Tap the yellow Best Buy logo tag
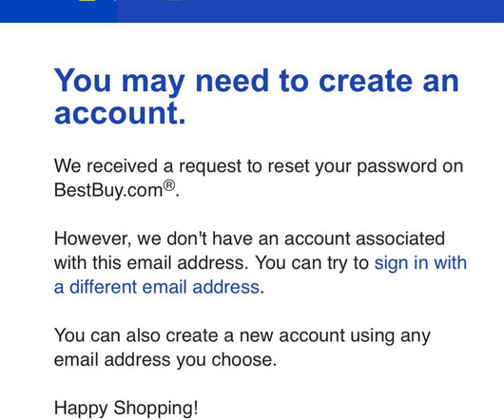The width and height of the screenshot is (504, 420). coord(87,1)
